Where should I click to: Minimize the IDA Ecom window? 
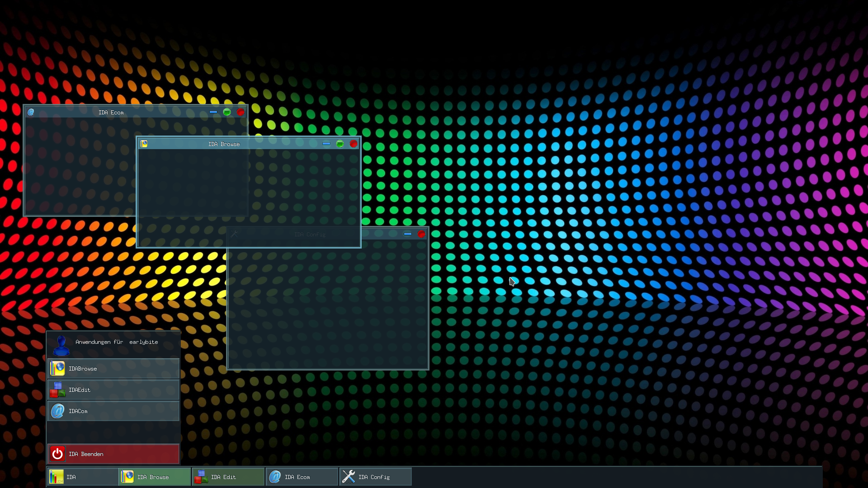pos(213,112)
